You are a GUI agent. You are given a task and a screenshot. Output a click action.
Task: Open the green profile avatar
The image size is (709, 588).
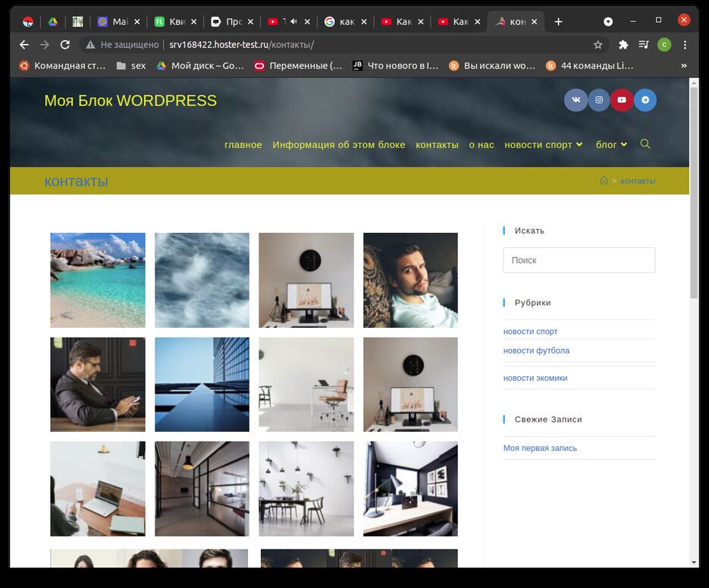[x=664, y=45]
